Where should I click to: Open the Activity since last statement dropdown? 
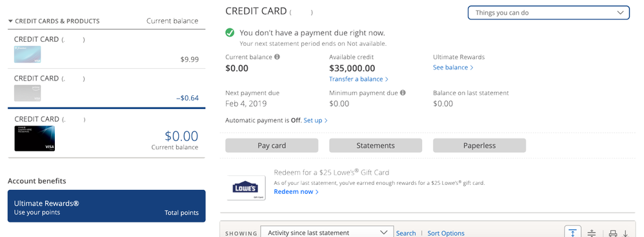[x=327, y=232]
